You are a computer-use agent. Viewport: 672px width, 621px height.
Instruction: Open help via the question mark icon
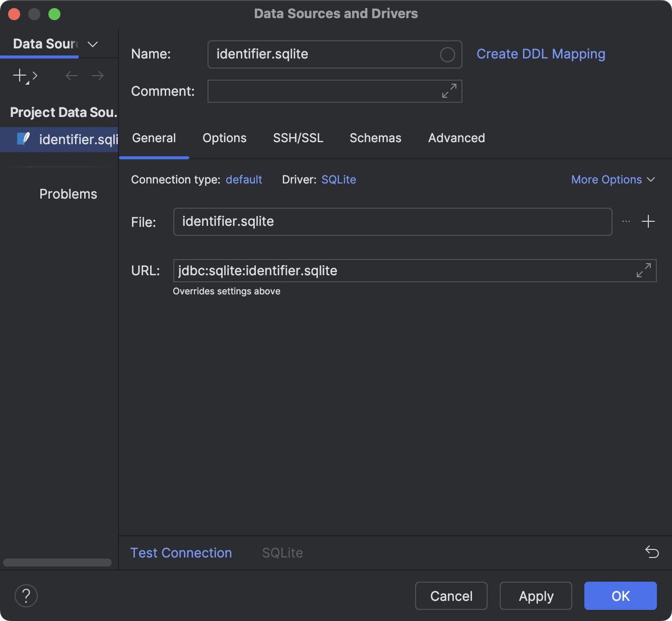pos(26,596)
